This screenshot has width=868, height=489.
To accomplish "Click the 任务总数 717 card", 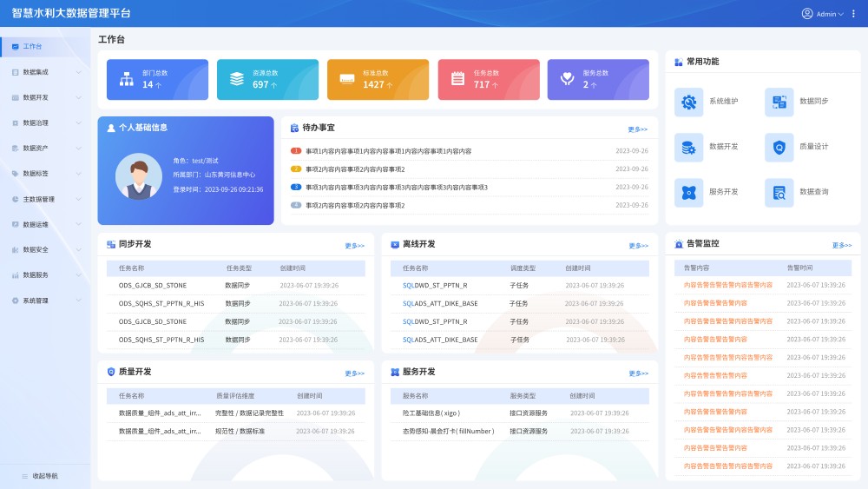I will (x=489, y=80).
